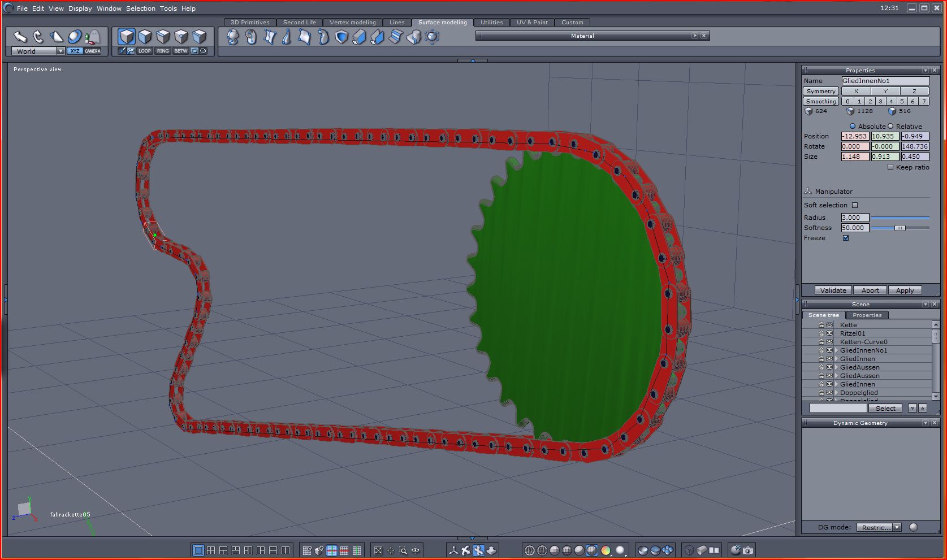The width and height of the screenshot is (947, 560).
Task: Click the Select button in Scene panel
Action: coord(885,408)
